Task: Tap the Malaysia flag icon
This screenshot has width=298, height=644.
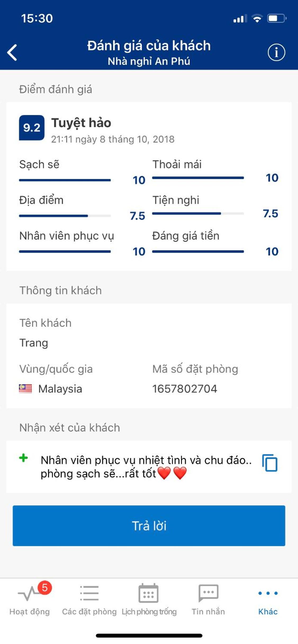Action: 25,389
